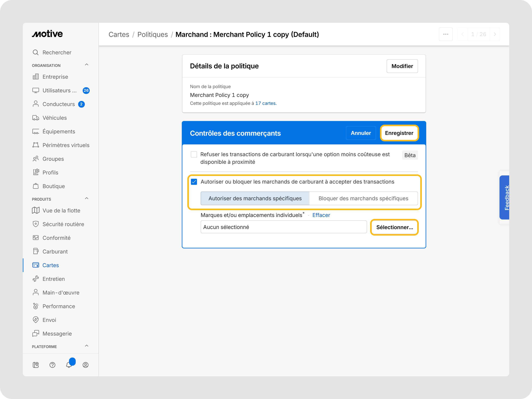Open the Feedback side tab

[504, 197]
